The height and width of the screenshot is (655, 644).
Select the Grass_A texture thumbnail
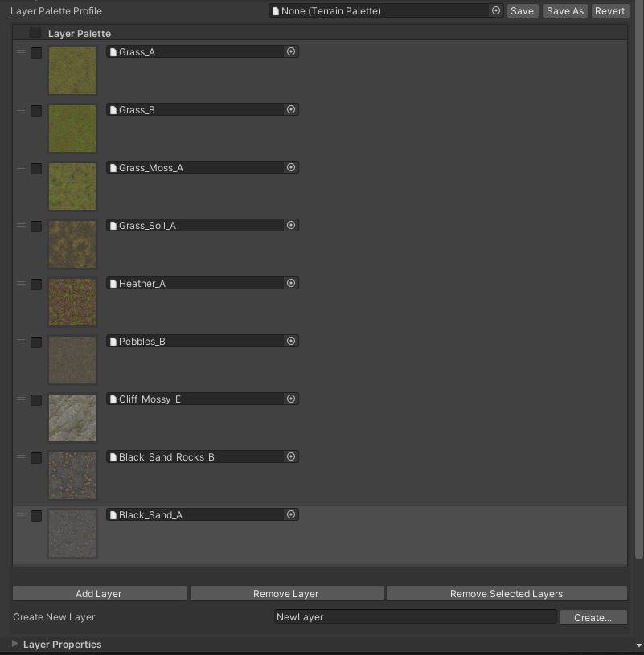[x=72, y=71]
